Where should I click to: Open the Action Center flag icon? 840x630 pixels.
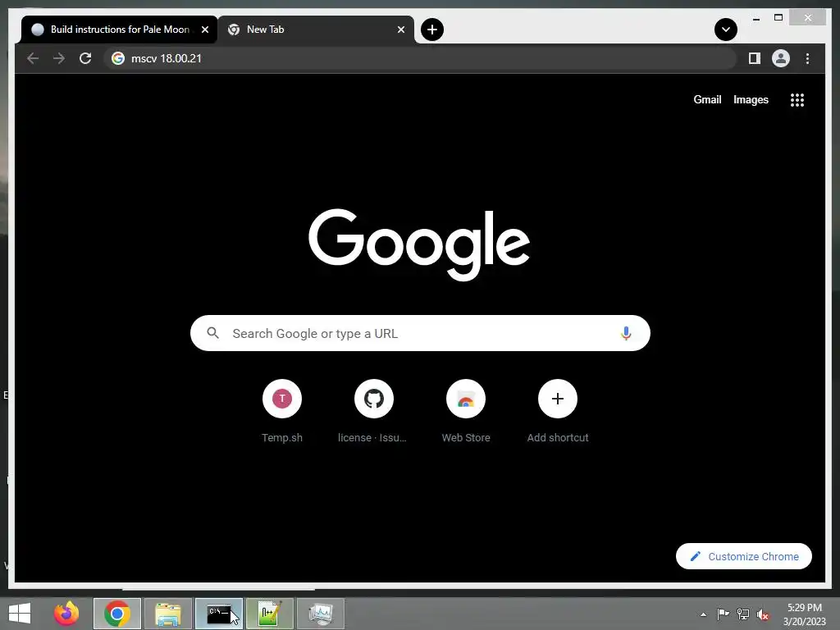[x=723, y=614]
